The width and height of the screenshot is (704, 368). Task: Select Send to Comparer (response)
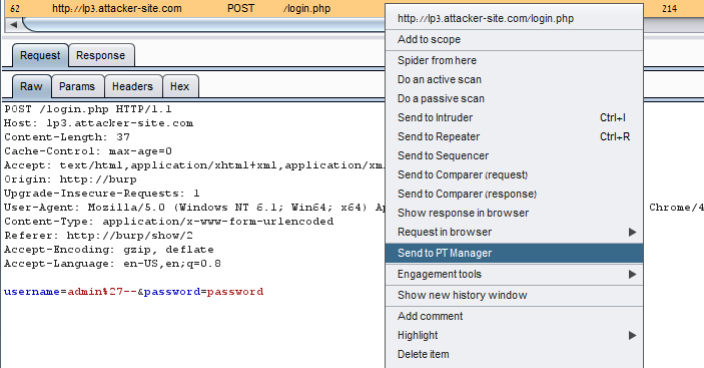(514, 194)
